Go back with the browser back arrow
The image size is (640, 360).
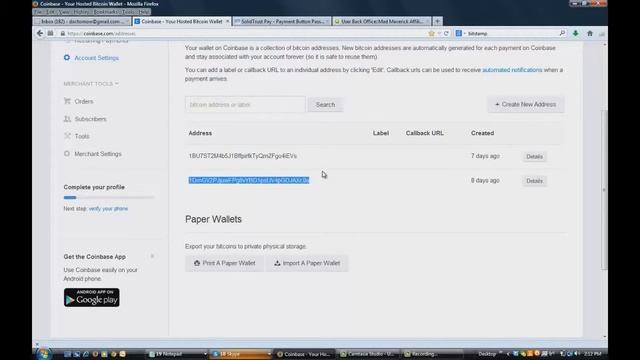click(40, 33)
